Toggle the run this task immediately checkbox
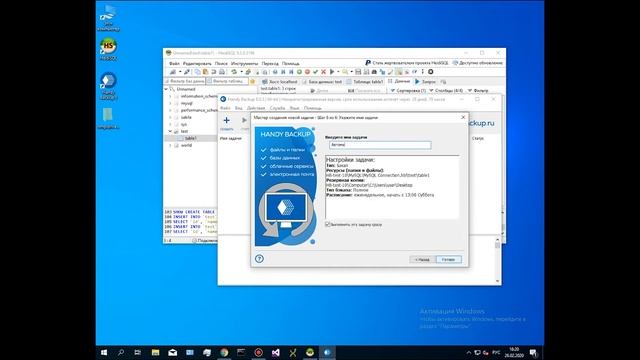Image resolution: width=640 pixels, height=360 pixels. point(328,224)
